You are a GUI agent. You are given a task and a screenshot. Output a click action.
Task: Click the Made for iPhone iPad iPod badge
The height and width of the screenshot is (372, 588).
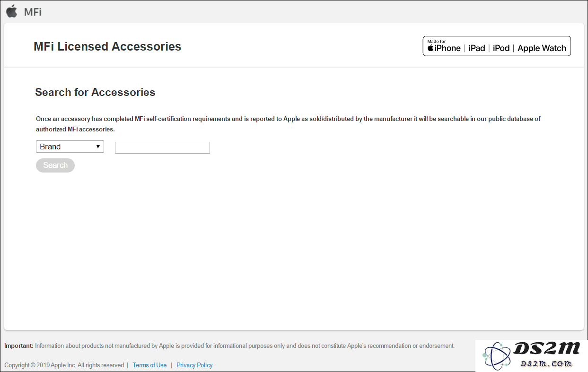pyautogui.click(x=497, y=46)
